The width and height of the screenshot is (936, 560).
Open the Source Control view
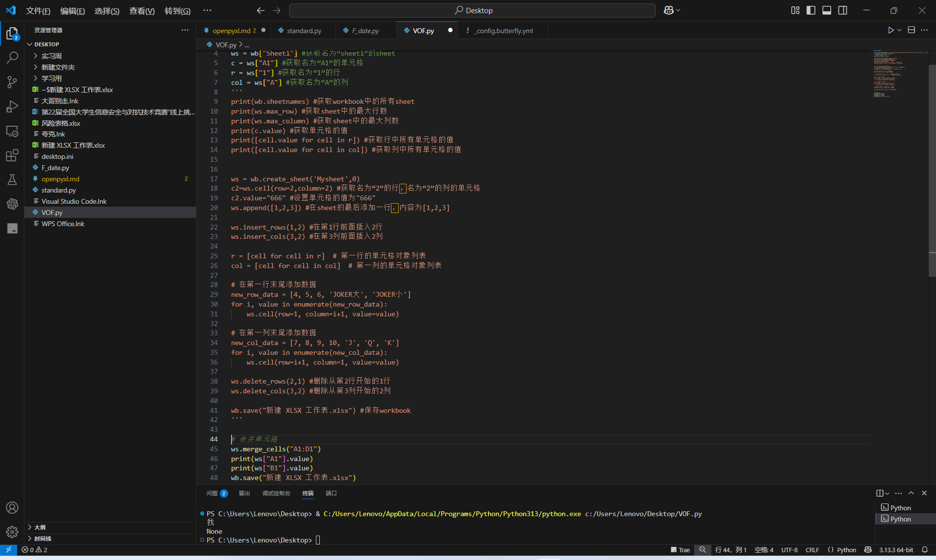point(12,82)
